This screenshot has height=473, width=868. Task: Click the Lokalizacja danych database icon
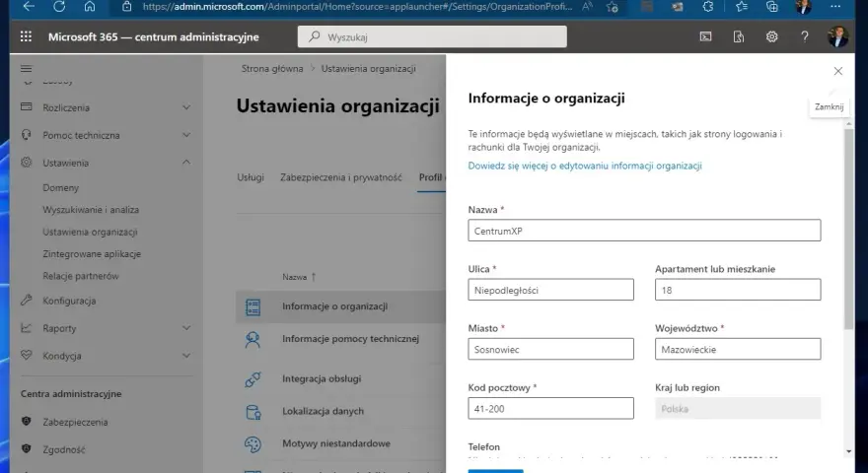[x=253, y=412]
